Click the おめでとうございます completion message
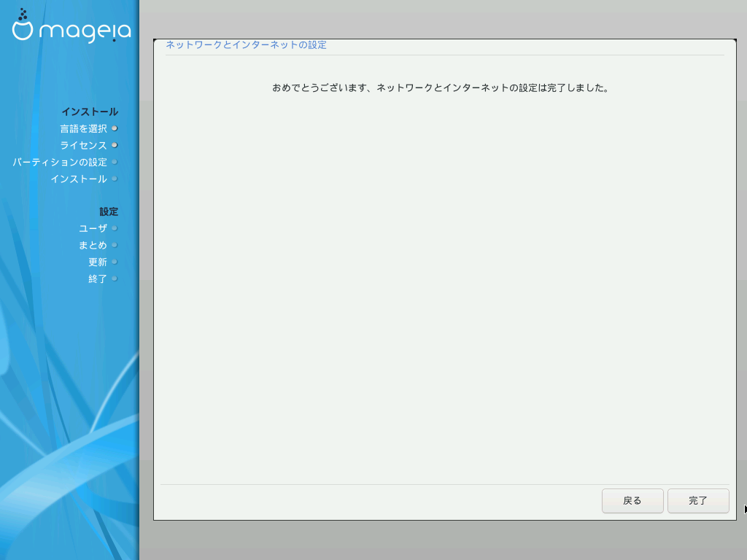The height and width of the screenshot is (560, 747). tap(440, 87)
